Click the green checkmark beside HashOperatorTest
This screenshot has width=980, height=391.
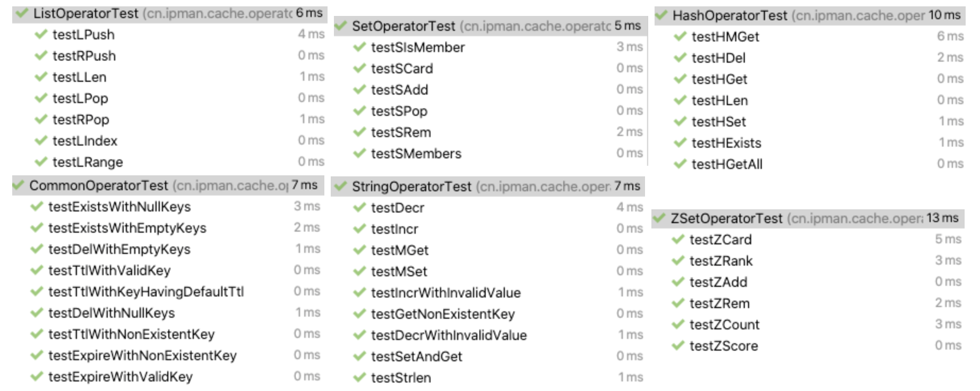pyautogui.click(x=661, y=15)
